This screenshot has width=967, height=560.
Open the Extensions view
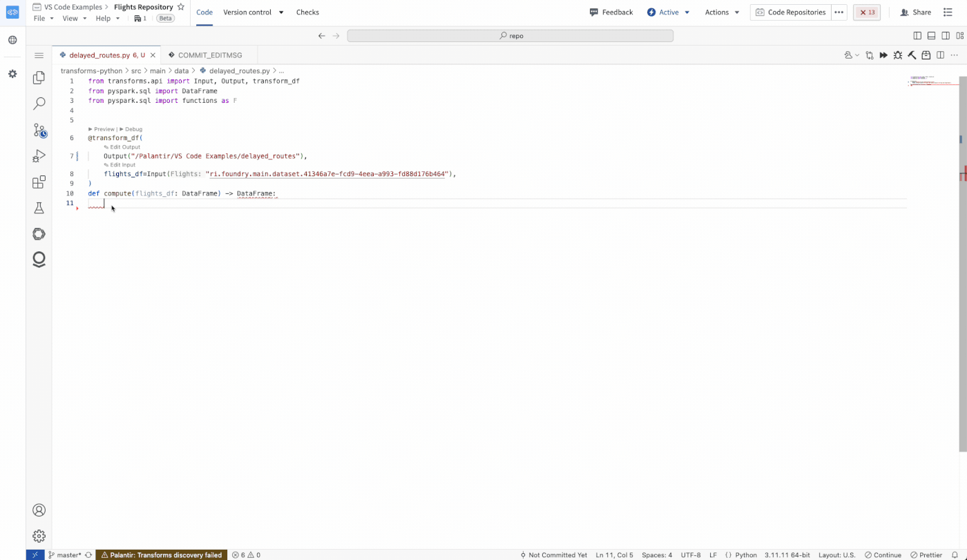[x=39, y=182]
